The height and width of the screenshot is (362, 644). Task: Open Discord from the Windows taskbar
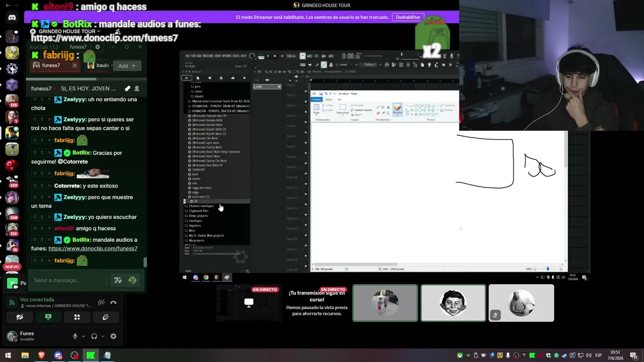58,355
